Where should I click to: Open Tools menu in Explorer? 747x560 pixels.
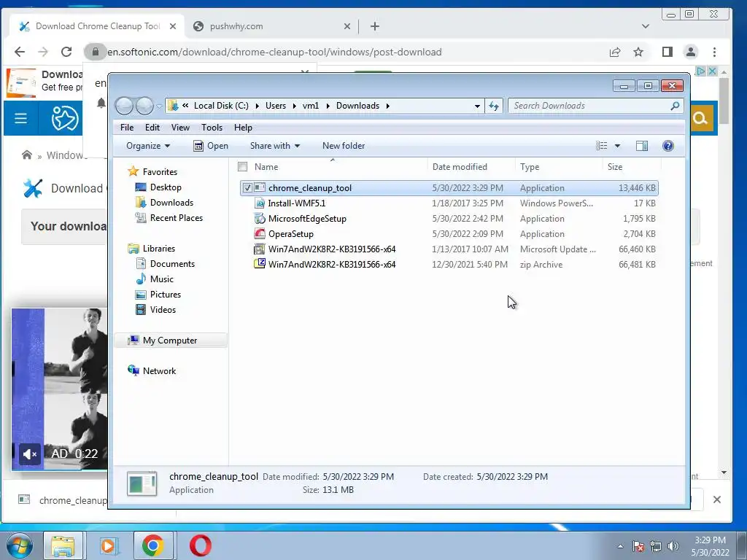212,128
